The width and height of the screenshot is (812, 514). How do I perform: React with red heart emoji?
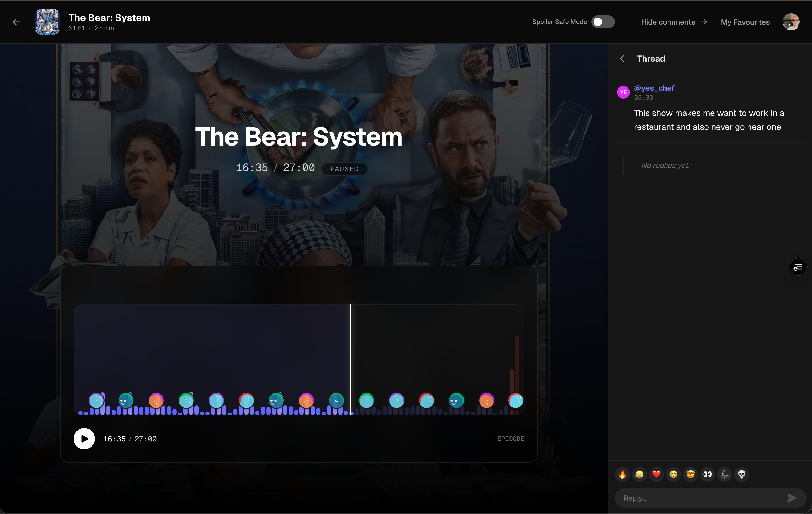(656, 475)
